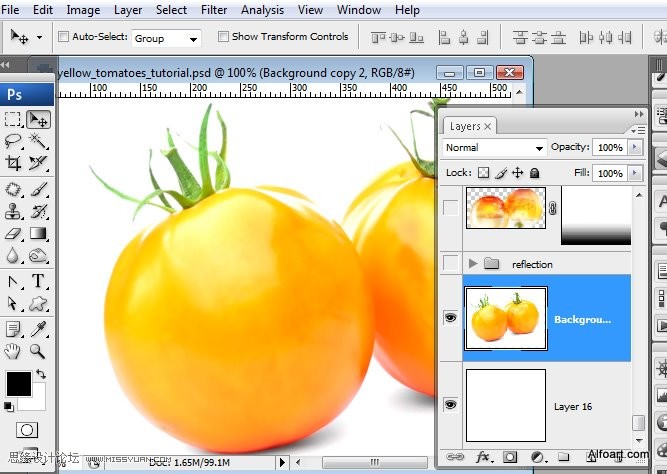
Task: Toggle lock image pixels
Action: (x=501, y=173)
